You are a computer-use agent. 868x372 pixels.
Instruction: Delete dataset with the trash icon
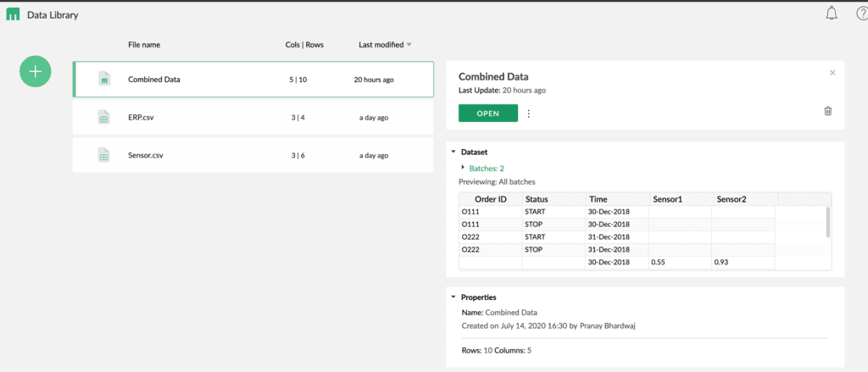pyautogui.click(x=828, y=111)
